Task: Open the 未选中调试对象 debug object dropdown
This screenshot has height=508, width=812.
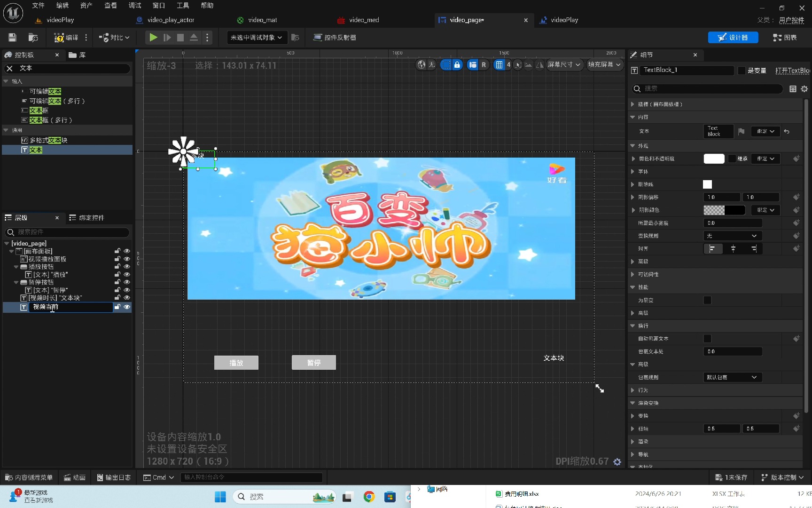Action: pyautogui.click(x=256, y=38)
